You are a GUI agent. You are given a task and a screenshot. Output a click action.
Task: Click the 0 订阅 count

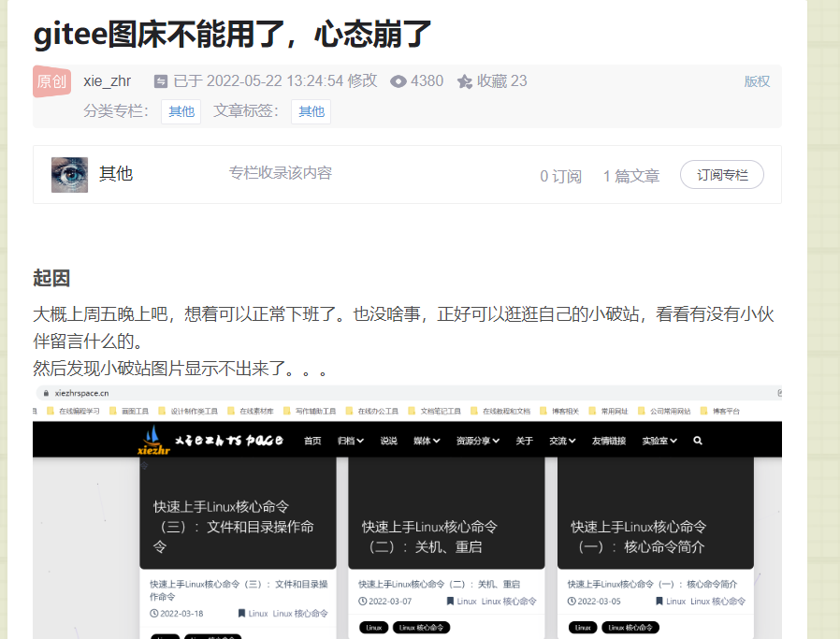pos(560,176)
